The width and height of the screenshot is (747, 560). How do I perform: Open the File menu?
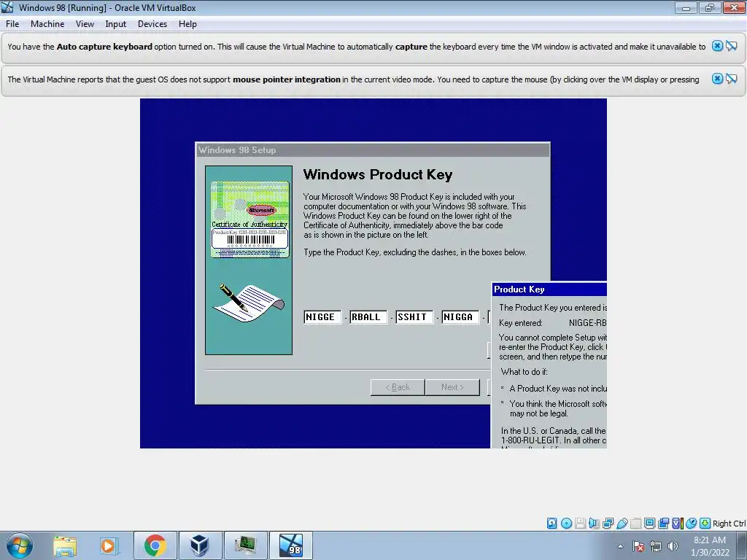point(12,24)
